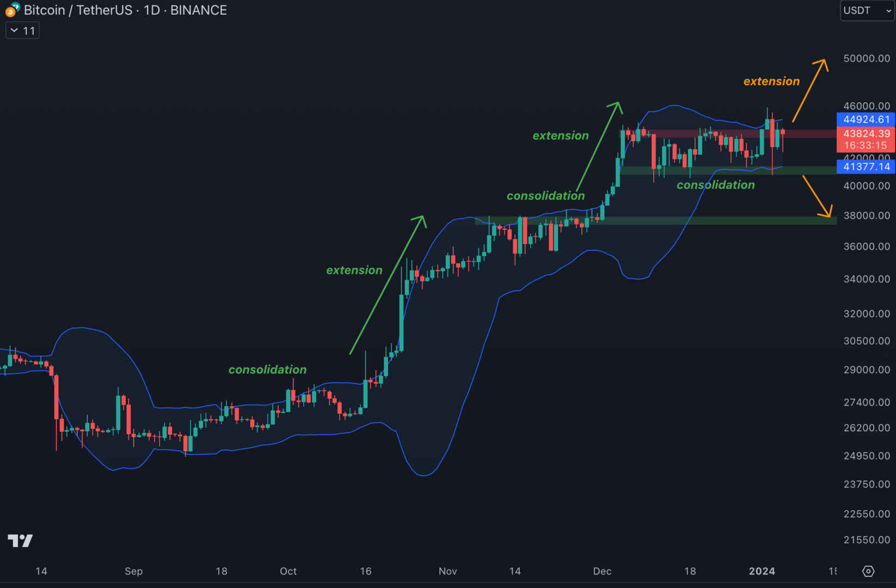Select the green support zone near 38000
Screen dimensions: 896x588
coord(655,220)
